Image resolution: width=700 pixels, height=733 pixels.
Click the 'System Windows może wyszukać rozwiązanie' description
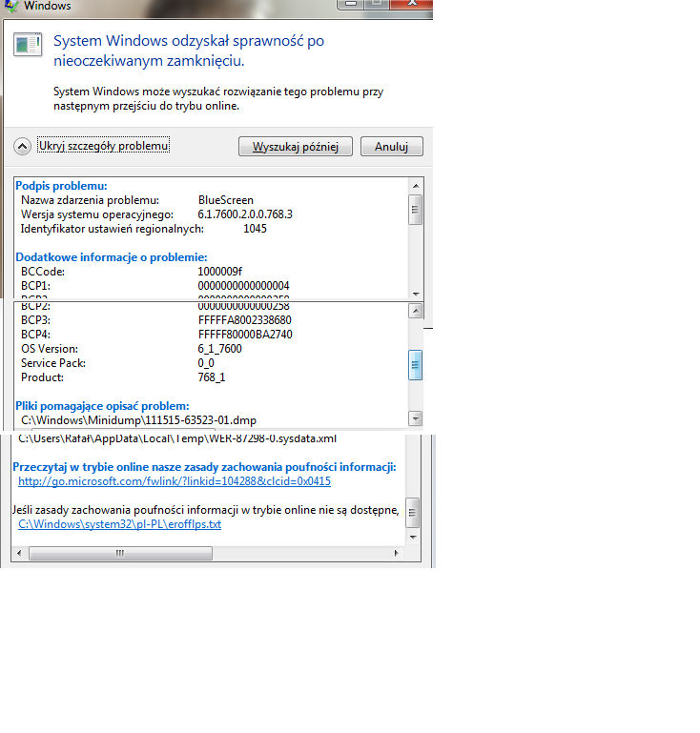[x=218, y=98]
